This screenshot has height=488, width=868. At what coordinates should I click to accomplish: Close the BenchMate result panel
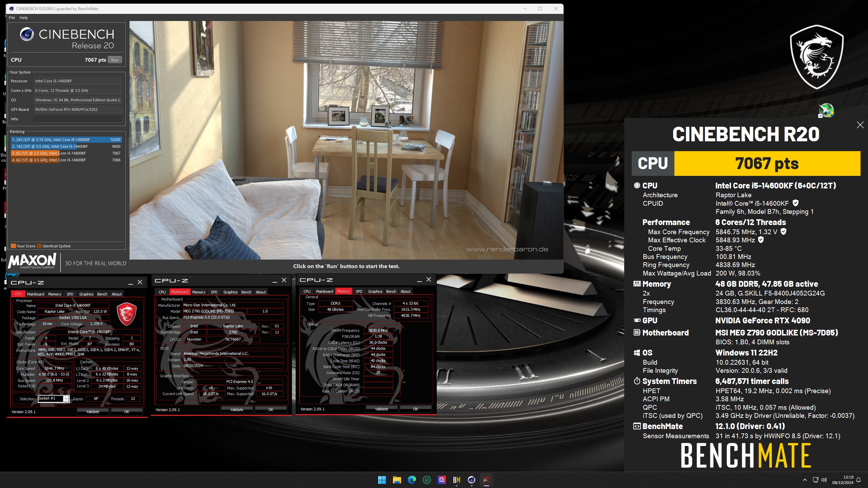pyautogui.click(x=860, y=125)
